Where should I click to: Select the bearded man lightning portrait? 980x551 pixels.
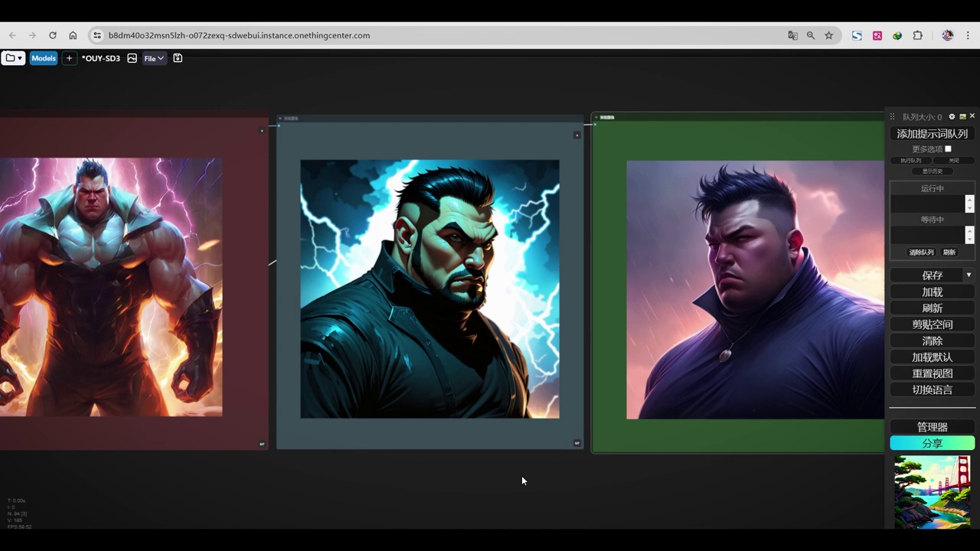[430, 289]
